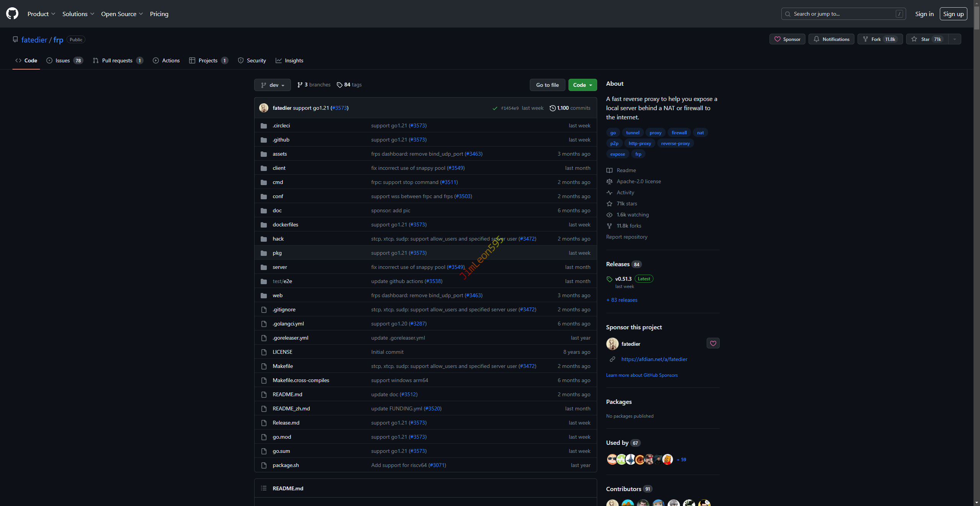Image resolution: width=980 pixels, height=506 pixels.
Task: Click the LICENSE file icon
Action: 264,352
